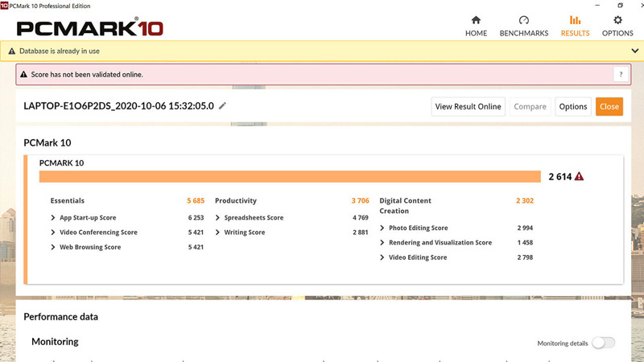644x362 pixels.
Task: Expand Video Conferencing Score details
Action: point(53,232)
